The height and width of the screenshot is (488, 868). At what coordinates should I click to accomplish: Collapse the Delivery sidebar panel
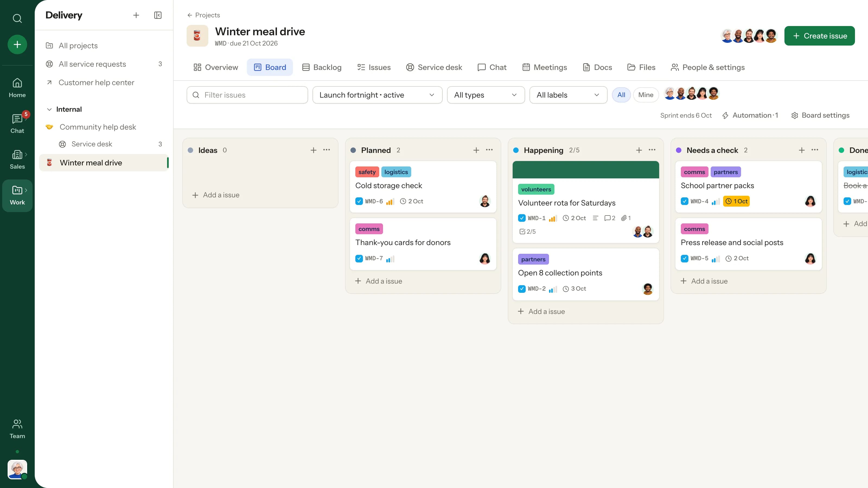point(158,15)
